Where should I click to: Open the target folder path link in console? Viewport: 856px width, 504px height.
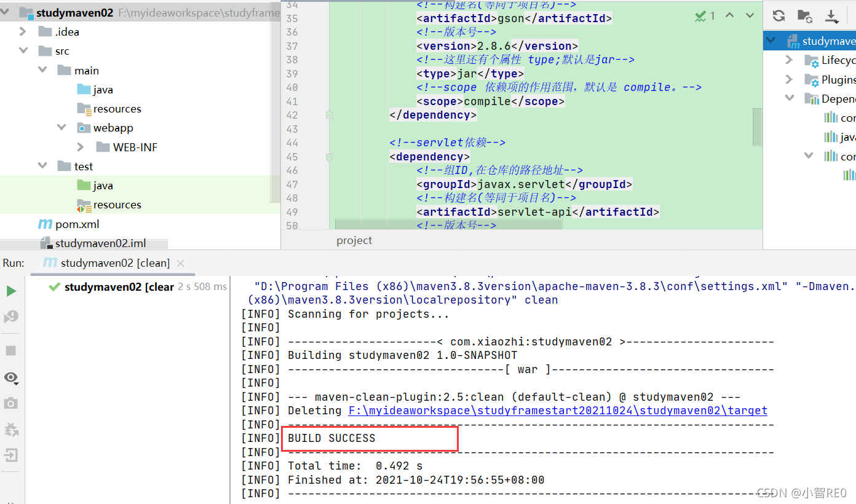point(558,411)
